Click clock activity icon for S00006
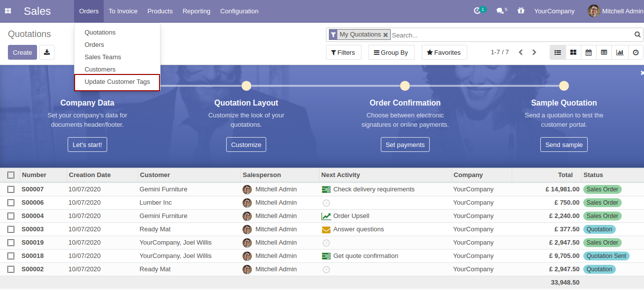The width and height of the screenshot is (644, 290). click(326, 203)
